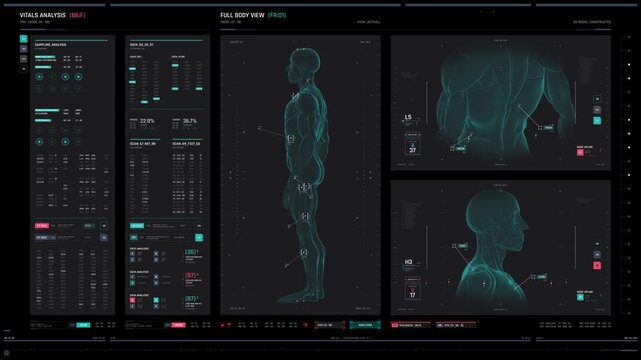Image resolution: width=641 pixels, height=360 pixels.
Task: Click callout tag near shoulder in head view
Action: coord(542,277)
